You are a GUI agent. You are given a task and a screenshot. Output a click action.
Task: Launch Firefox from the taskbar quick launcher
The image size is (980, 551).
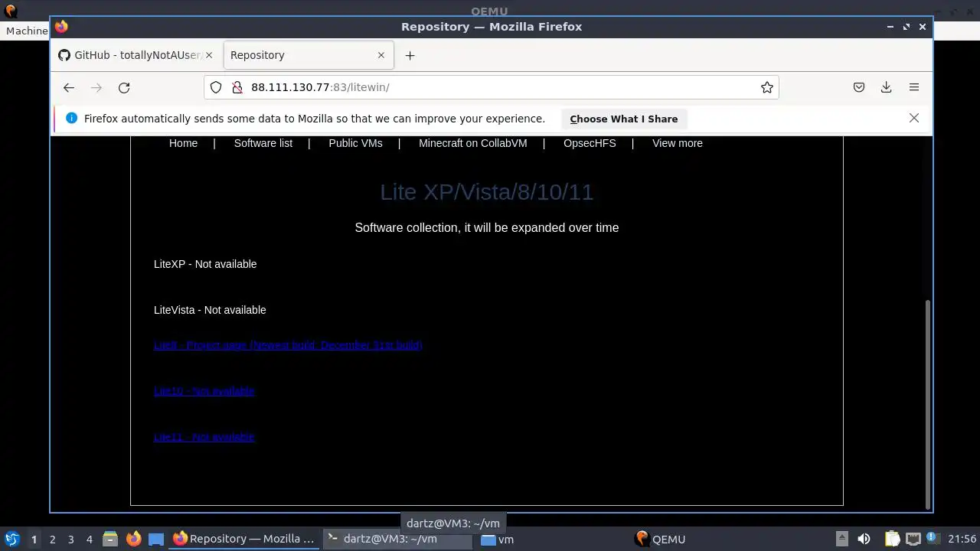133,539
